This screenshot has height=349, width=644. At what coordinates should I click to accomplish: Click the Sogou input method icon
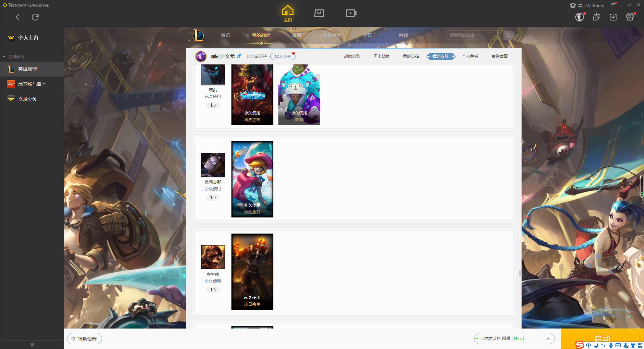[x=580, y=345]
